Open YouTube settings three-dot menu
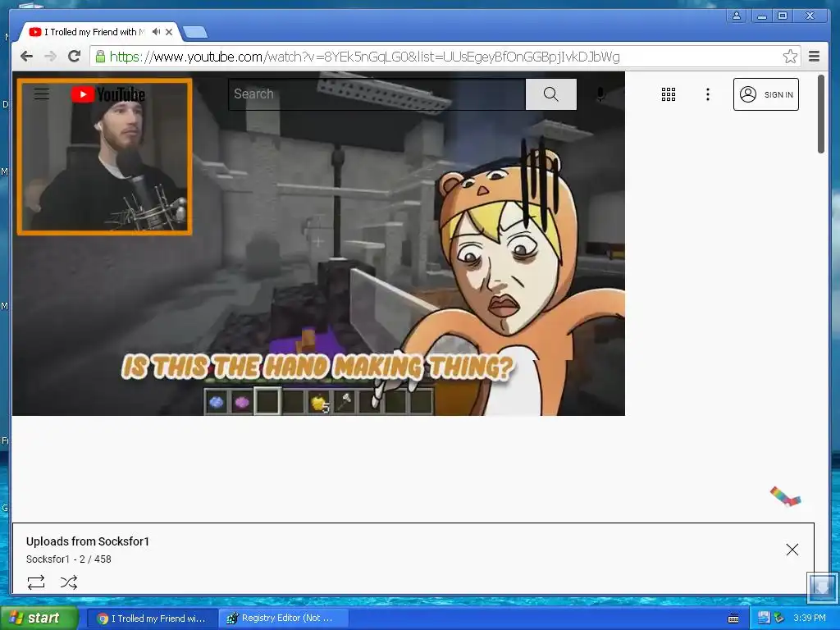This screenshot has width=840, height=630. [x=708, y=94]
